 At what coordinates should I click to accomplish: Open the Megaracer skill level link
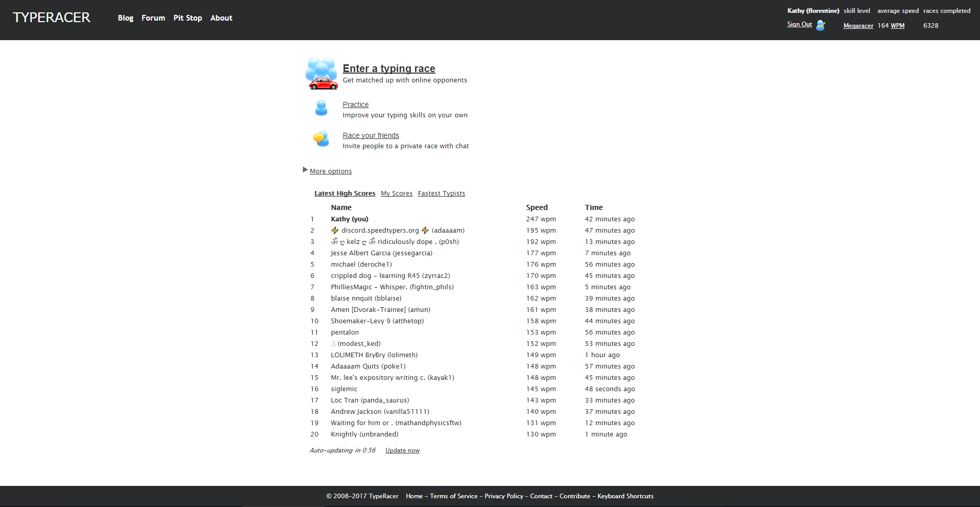coord(858,25)
